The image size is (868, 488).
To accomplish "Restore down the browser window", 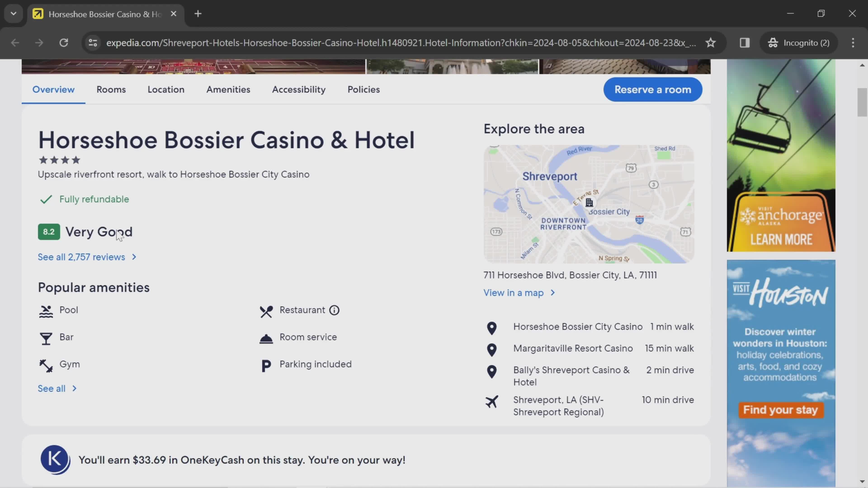I will pyautogui.click(x=821, y=14).
